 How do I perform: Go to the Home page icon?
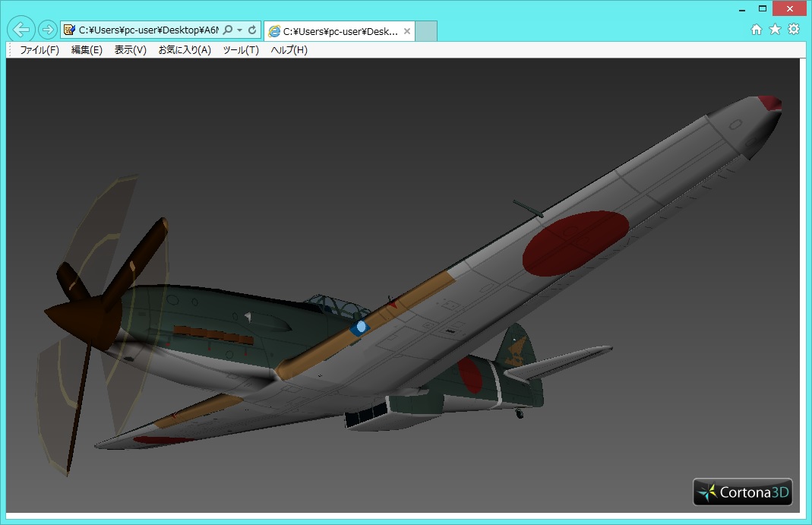tap(757, 29)
